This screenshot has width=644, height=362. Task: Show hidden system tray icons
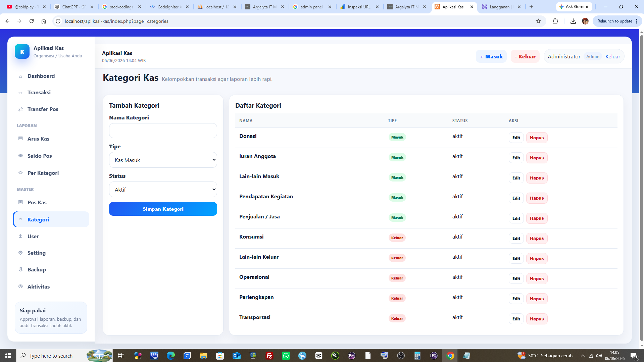click(583, 356)
